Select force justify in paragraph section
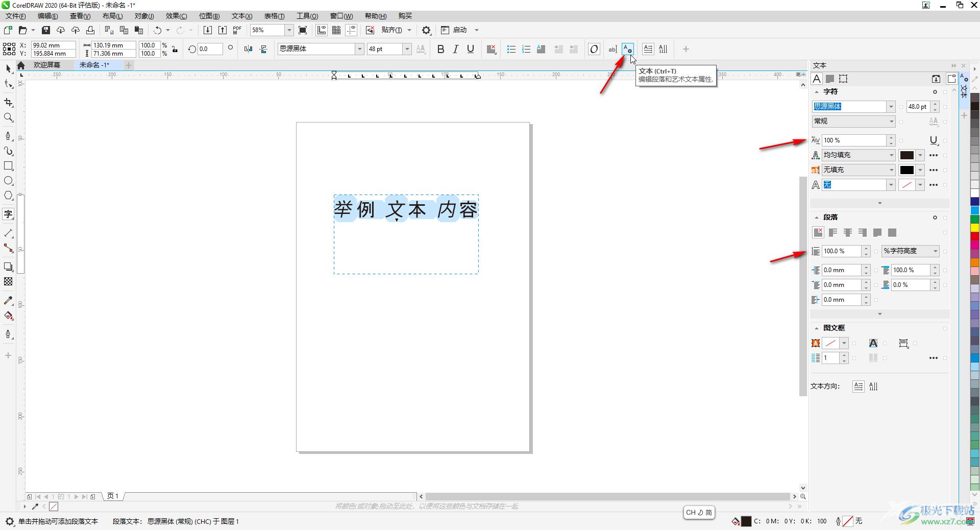980x530 pixels. click(x=892, y=232)
